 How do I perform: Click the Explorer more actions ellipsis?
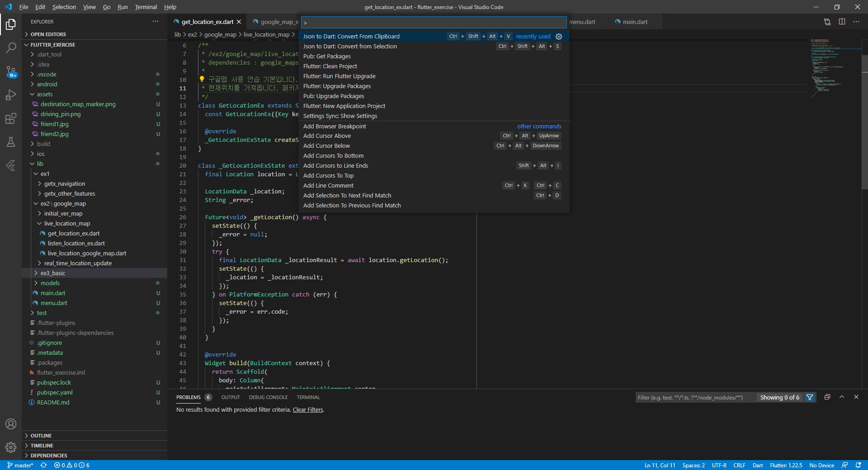[156, 21]
